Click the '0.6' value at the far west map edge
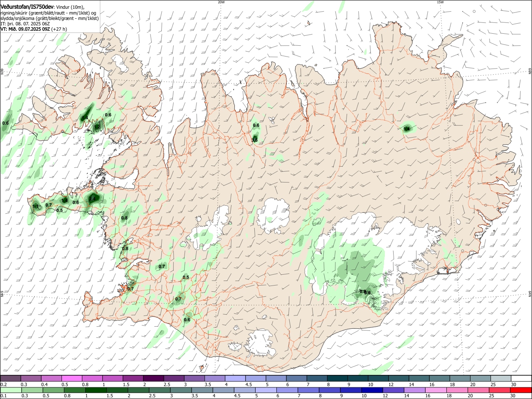Image resolution: width=532 pixels, height=399 pixels. point(5,123)
